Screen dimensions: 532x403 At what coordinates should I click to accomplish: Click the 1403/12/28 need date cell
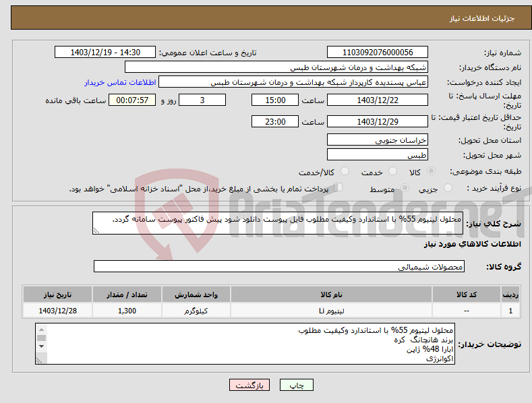point(58,311)
